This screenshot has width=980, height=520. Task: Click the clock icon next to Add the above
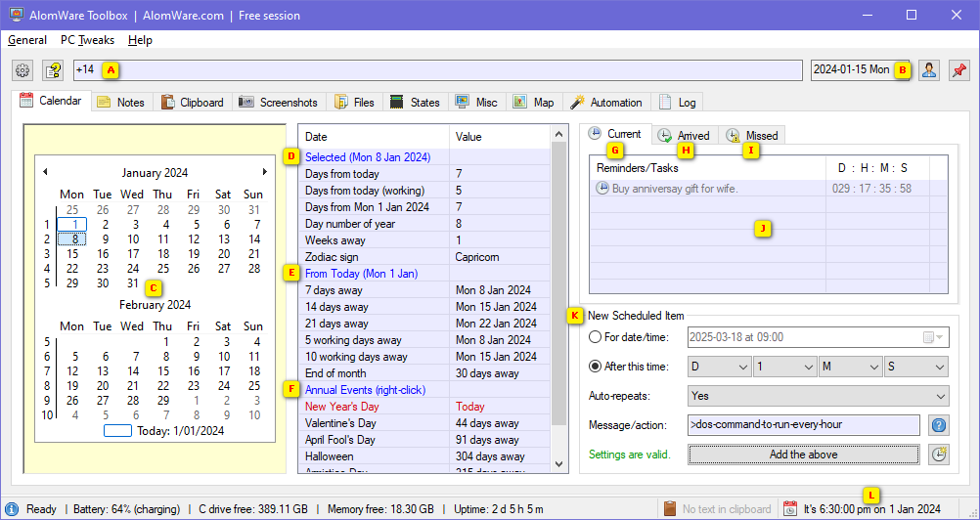pyautogui.click(x=938, y=455)
